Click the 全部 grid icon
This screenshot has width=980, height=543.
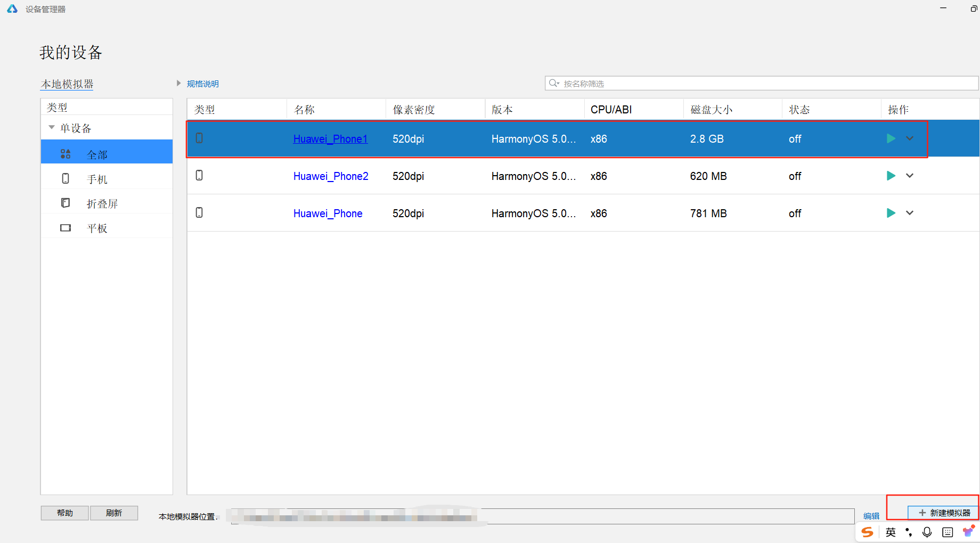click(x=66, y=154)
